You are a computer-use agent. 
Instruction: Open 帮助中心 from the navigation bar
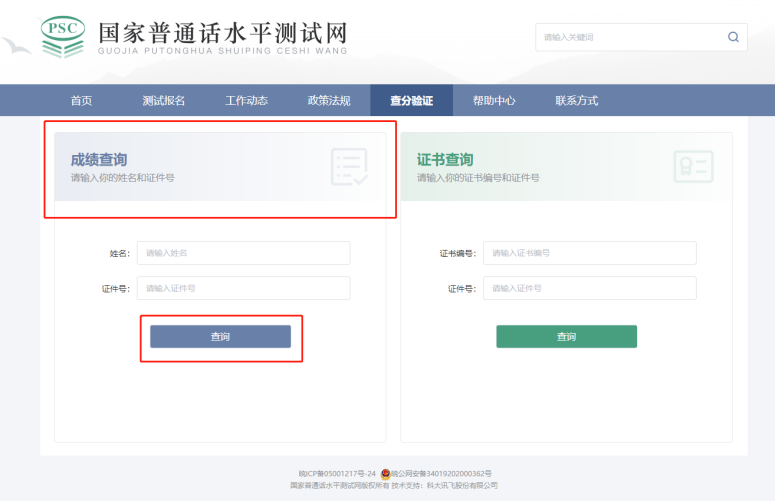coord(494,100)
